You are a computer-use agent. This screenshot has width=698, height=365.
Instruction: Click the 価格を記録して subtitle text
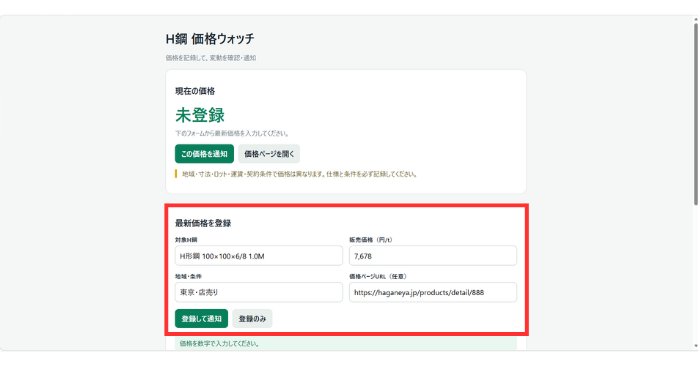(211, 58)
